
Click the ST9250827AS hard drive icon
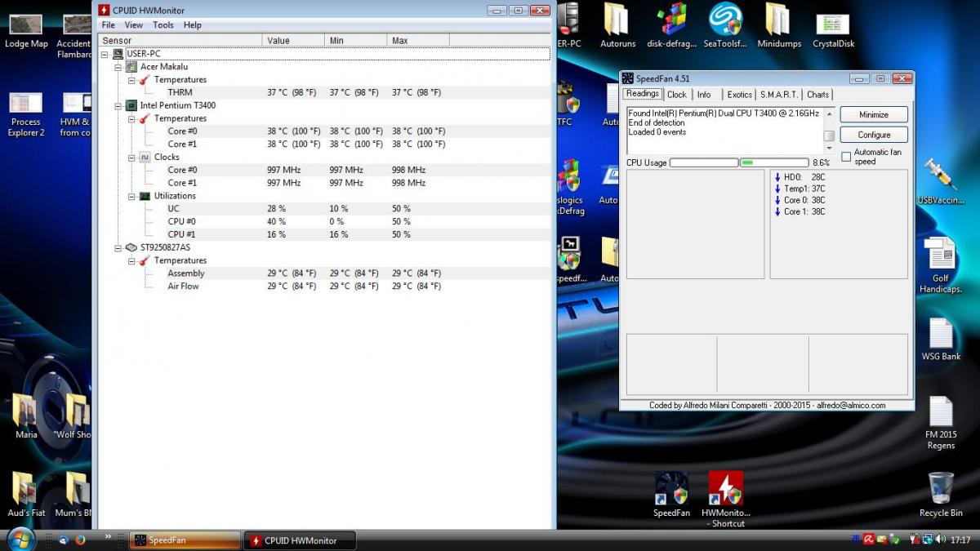click(131, 247)
